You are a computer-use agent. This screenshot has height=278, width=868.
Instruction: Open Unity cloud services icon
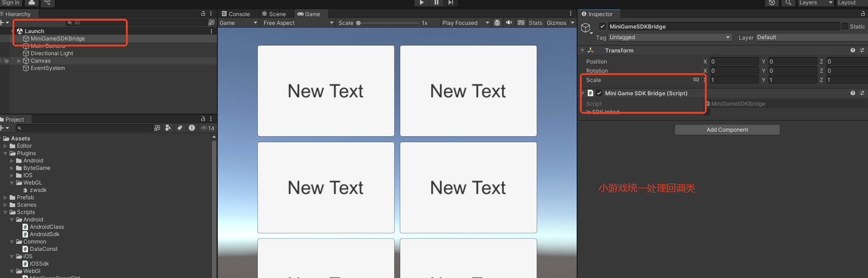tap(32, 3)
